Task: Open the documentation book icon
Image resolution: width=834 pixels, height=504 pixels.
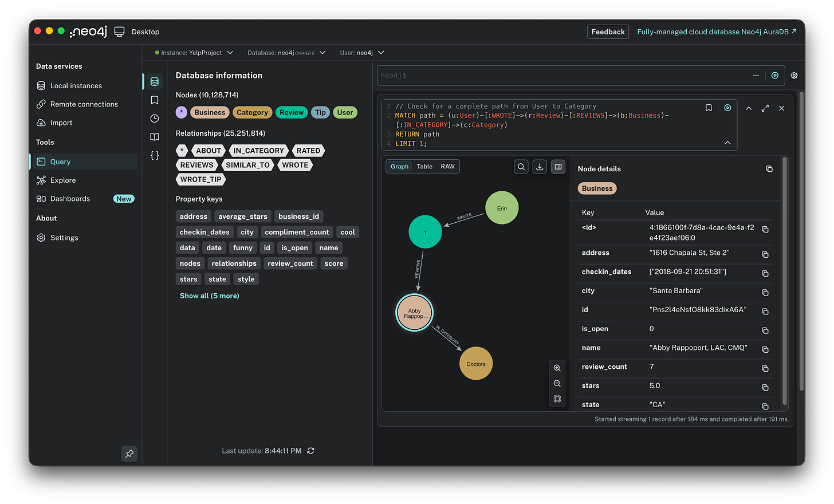Action: tap(154, 137)
